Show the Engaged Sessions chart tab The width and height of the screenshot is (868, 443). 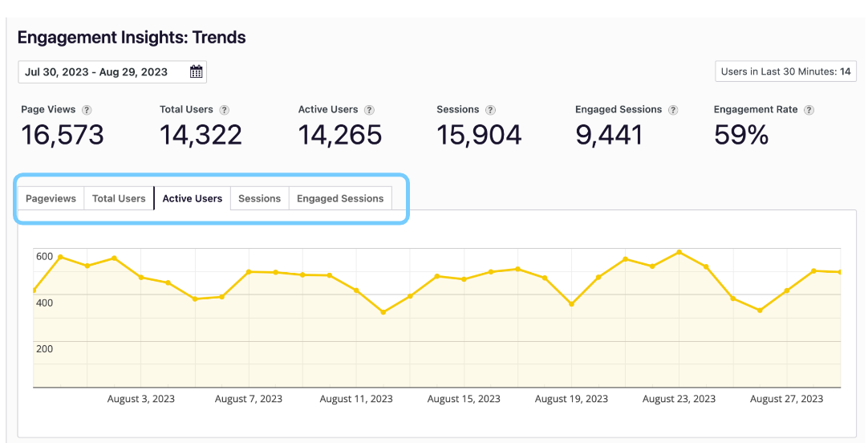pyautogui.click(x=340, y=198)
